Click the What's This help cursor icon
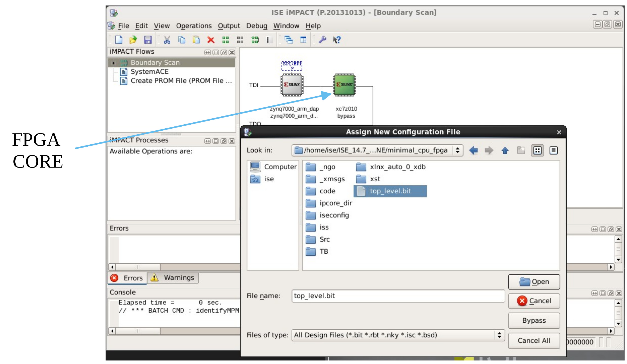Screen dimensions: 627x364 [337, 40]
